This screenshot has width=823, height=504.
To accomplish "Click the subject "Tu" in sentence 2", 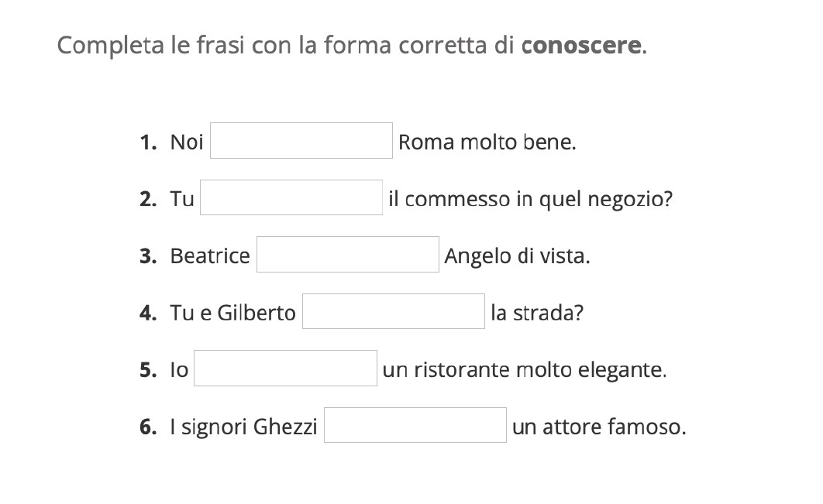I will pyautogui.click(x=182, y=200).
